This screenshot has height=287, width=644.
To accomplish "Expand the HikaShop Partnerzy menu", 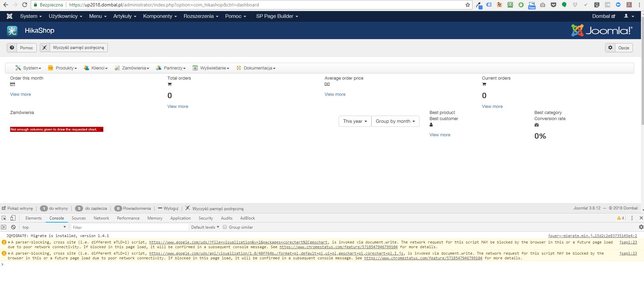I will pos(171,68).
